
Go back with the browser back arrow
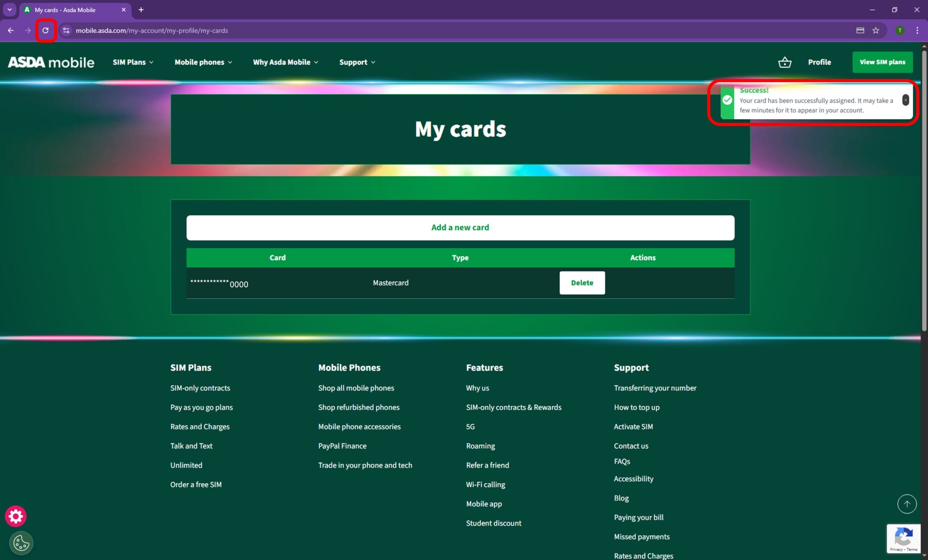(x=11, y=30)
